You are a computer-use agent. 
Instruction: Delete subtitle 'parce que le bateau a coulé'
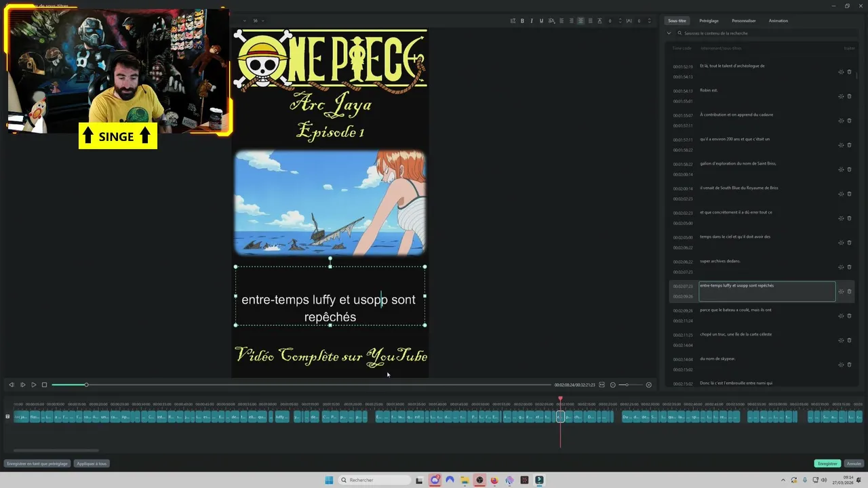[850, 316]
